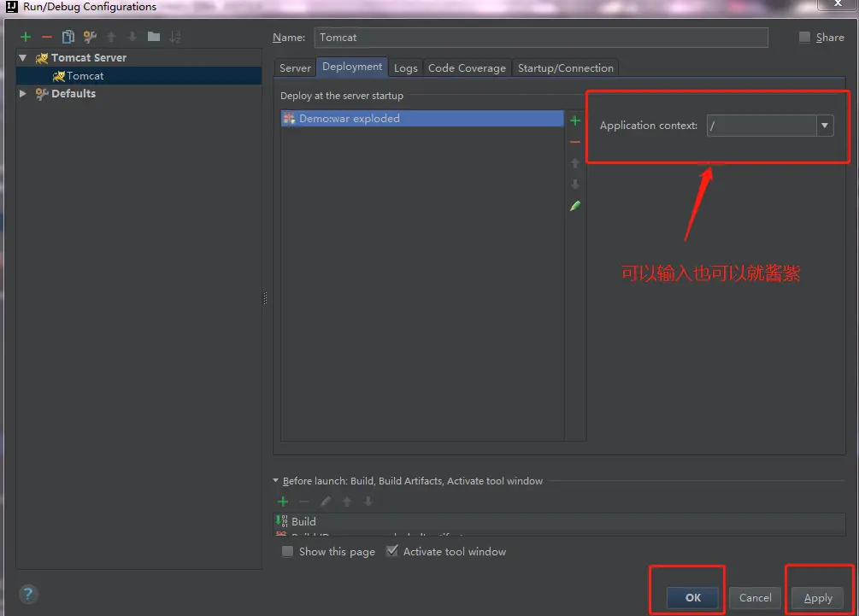Viewport: 859px width, 616px height.
Task: Open Code Coverage tab
Action: pos(467,67)
